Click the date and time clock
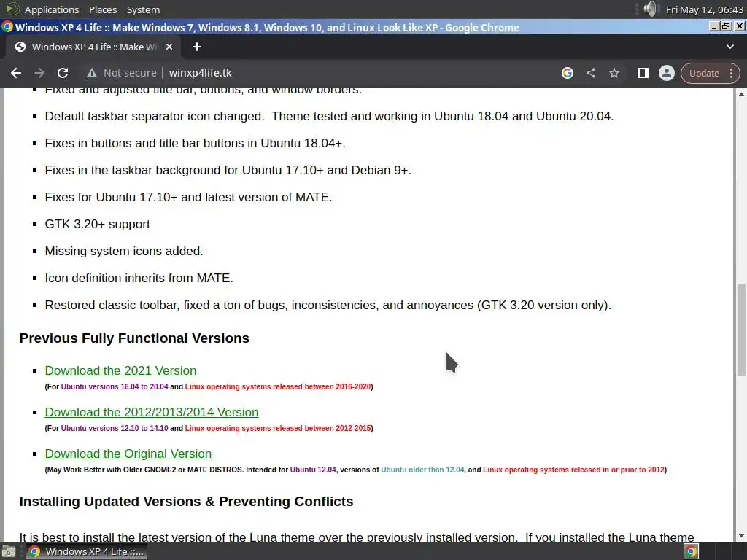Screen dimensions: 747x560 (704, 9)
